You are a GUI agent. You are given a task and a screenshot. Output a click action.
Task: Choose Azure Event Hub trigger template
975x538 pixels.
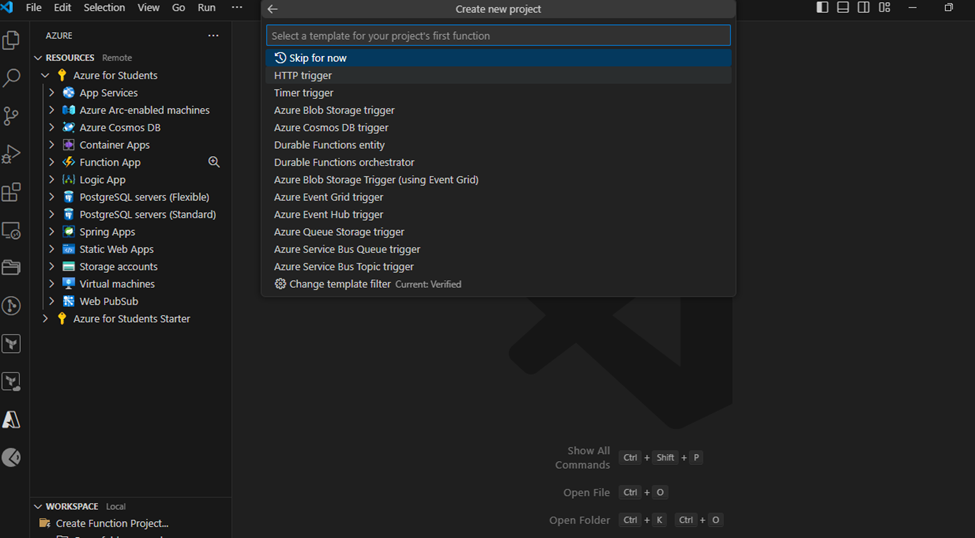498,215
